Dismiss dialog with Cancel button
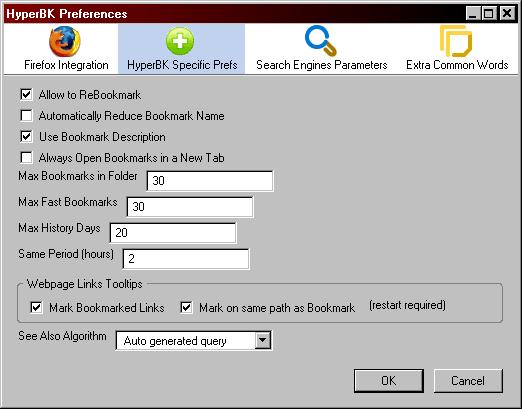The image size is (522, 409). 468,381
